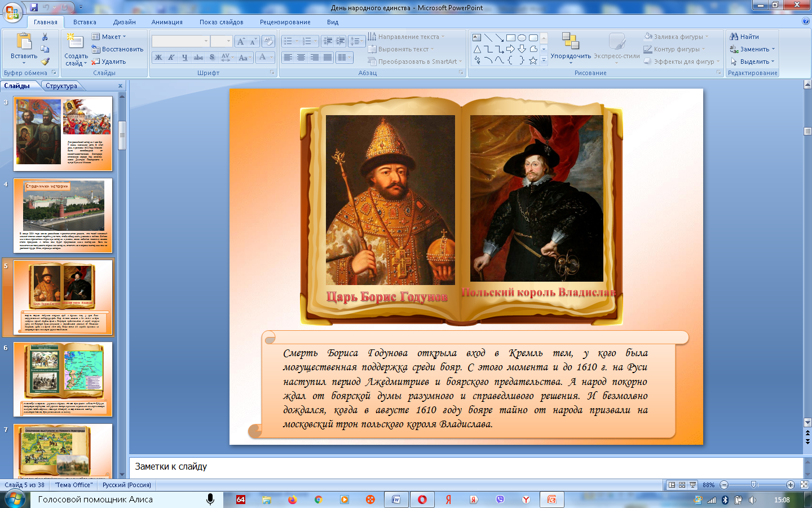Select the Format Painter brush icon

(x=45, y=62)
